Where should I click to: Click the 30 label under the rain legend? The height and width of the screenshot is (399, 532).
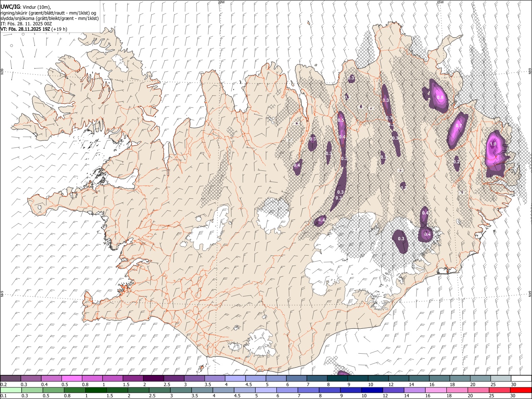(513, 396)
